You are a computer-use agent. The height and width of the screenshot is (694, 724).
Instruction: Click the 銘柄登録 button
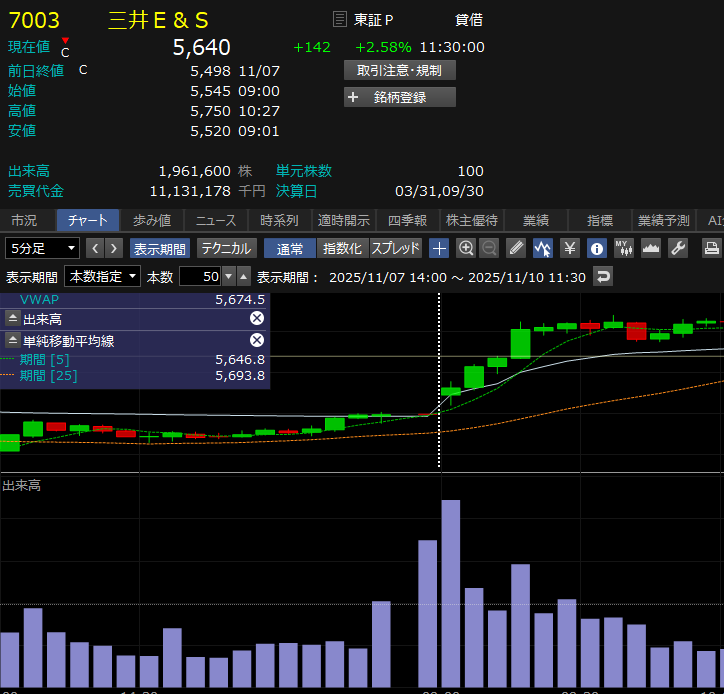[399, 97]
